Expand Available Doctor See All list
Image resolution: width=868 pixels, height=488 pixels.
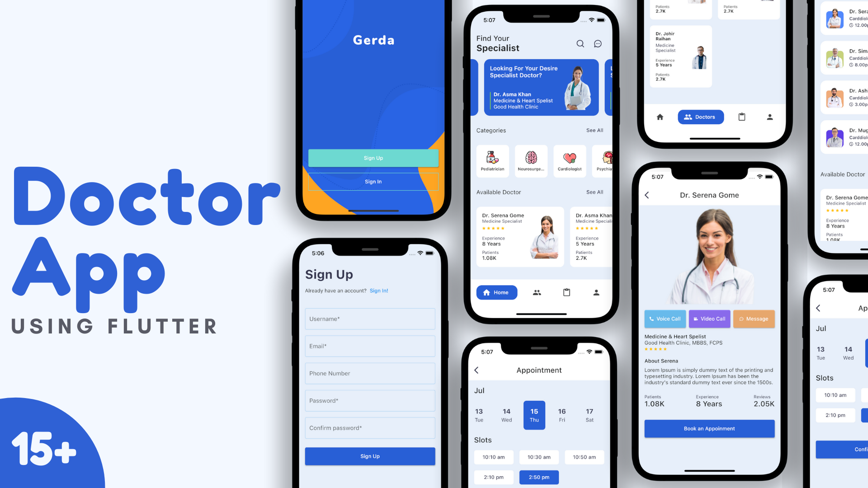tap(594, 192)
